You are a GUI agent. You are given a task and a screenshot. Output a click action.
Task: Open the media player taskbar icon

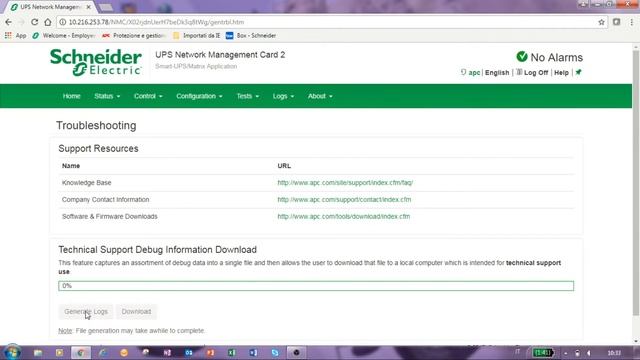click(59, 352)
